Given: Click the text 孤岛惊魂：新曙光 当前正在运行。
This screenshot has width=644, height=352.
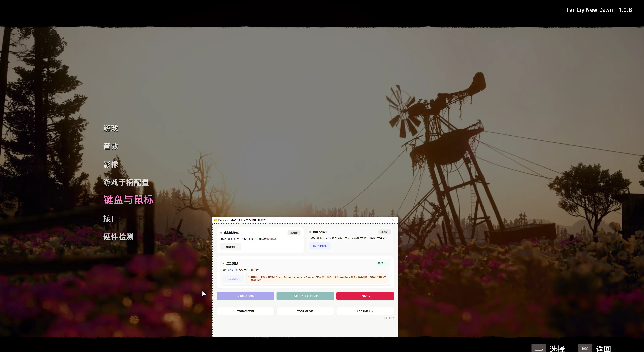Looking at the screenshot, I should click(241, 270).
